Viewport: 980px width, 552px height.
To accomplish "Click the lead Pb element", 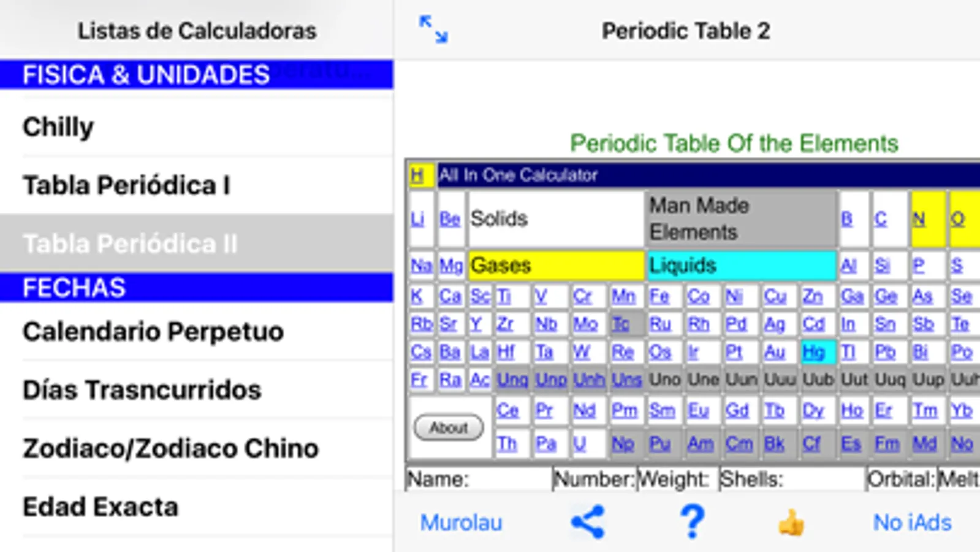I will coord(885,351).
